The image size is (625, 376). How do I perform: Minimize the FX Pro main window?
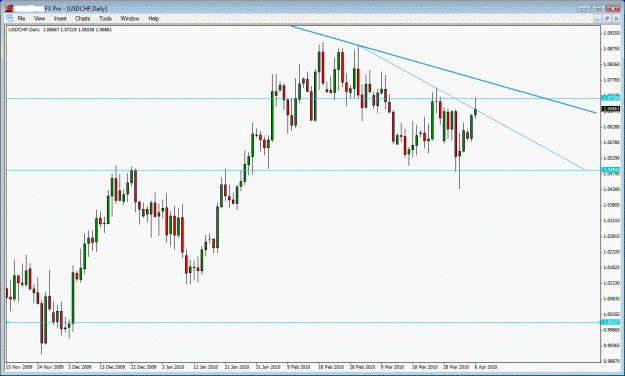584,8
